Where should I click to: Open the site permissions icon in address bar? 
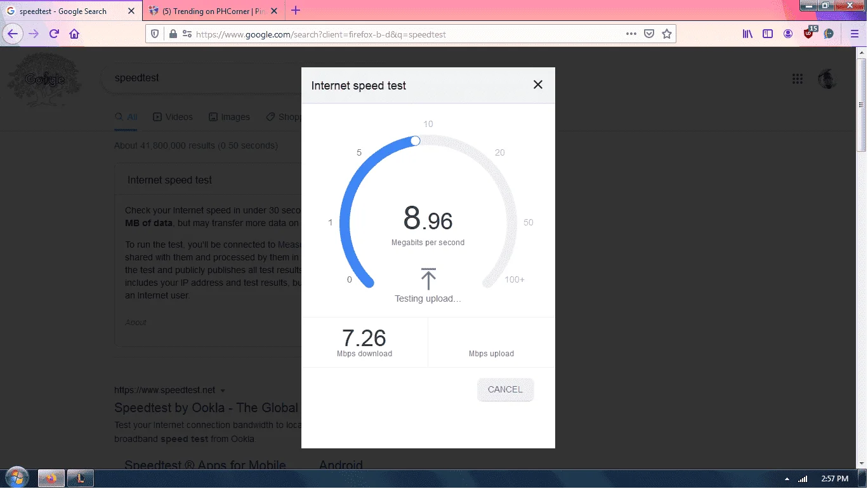click(187, 34)
